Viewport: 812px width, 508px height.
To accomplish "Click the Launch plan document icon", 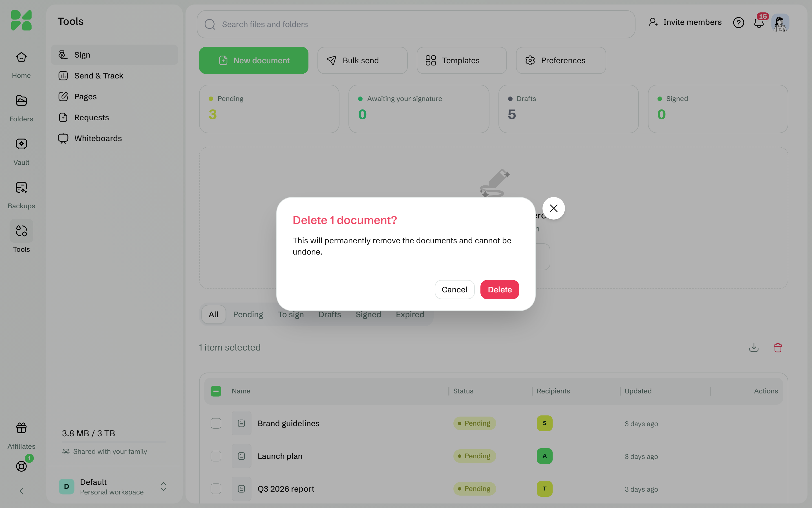I will [241, 456].
